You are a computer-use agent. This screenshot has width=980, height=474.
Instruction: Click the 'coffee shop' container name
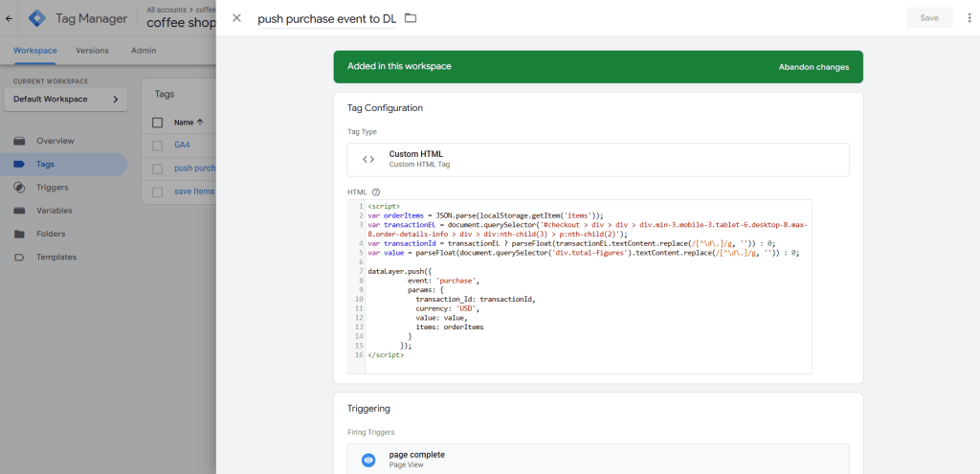click(181, 24)
